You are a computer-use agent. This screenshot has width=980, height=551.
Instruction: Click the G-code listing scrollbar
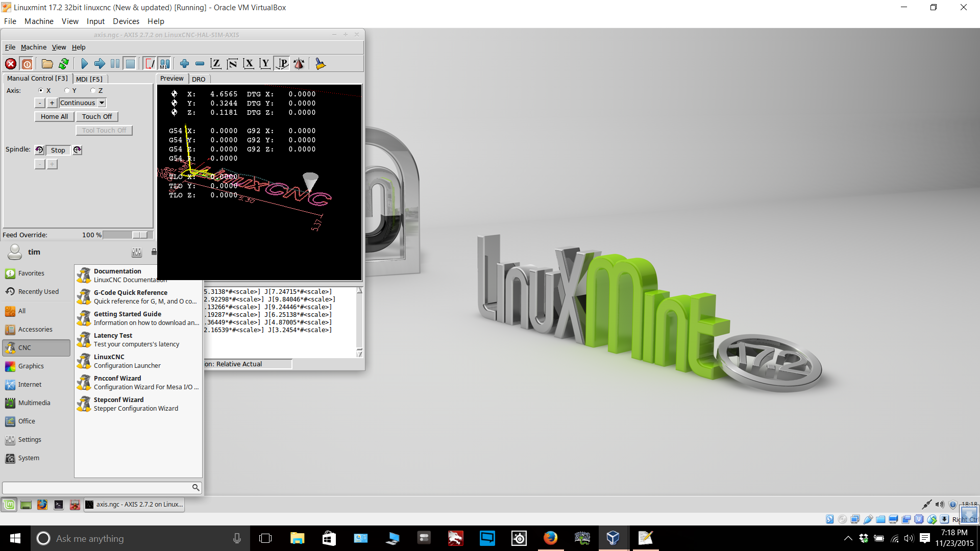pos(359,322)
